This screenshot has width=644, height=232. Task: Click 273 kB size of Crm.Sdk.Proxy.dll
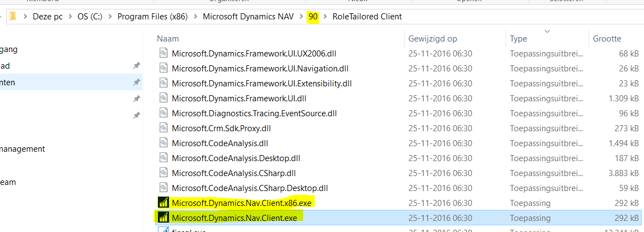coord(626,128)
